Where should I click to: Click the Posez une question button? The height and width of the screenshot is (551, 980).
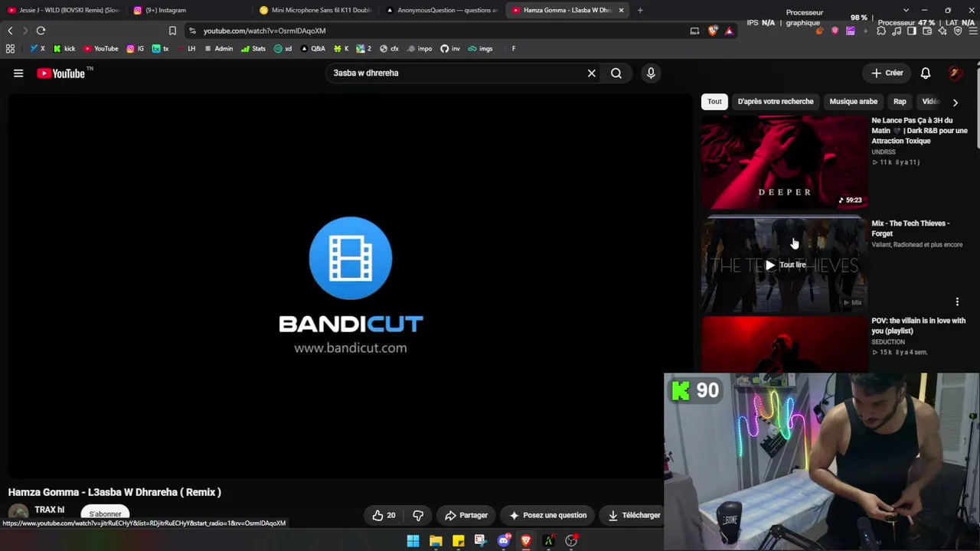[548, 516]
